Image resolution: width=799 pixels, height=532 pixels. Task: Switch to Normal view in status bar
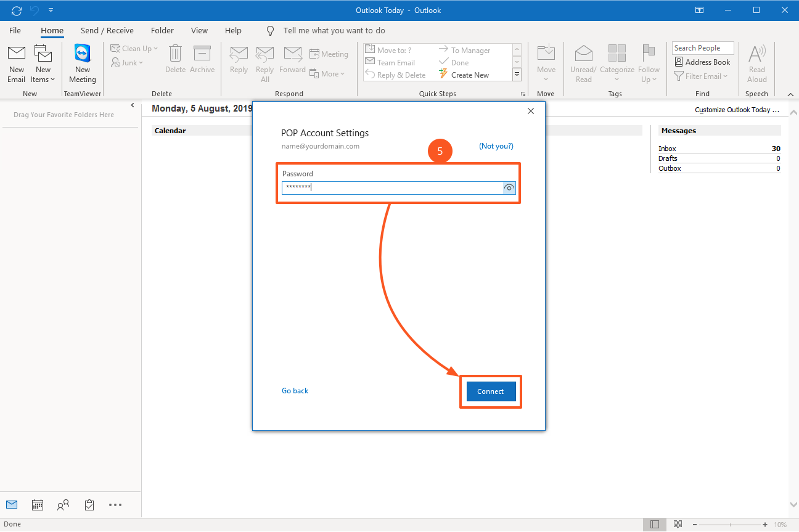tap(655, 525)
